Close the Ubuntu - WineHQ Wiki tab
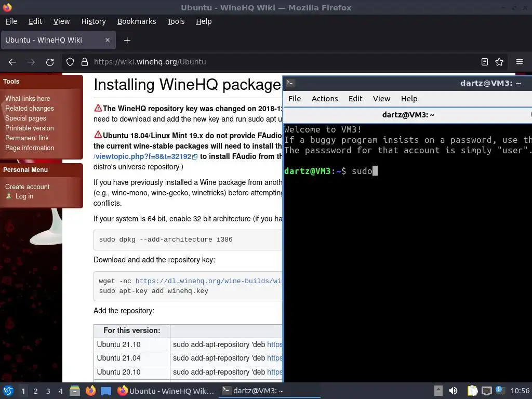Viewport: 532px width, 399px height. tap(107, 40)
